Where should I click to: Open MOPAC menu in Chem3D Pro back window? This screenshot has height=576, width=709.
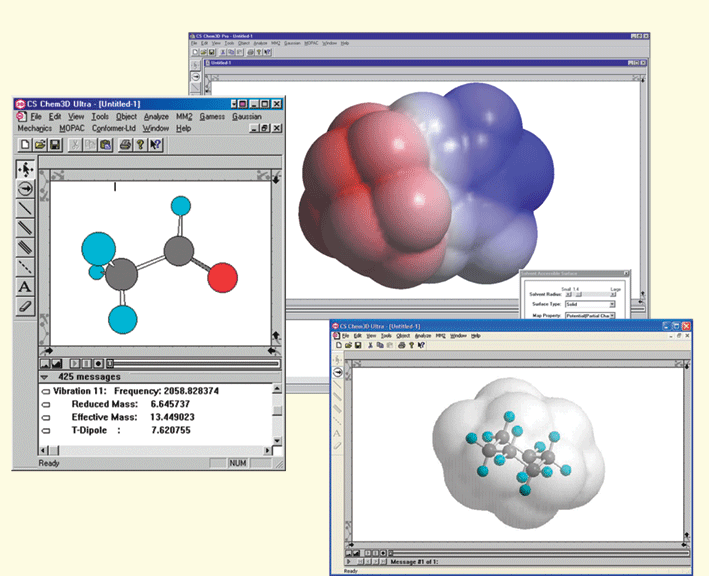tap(311, 43)
